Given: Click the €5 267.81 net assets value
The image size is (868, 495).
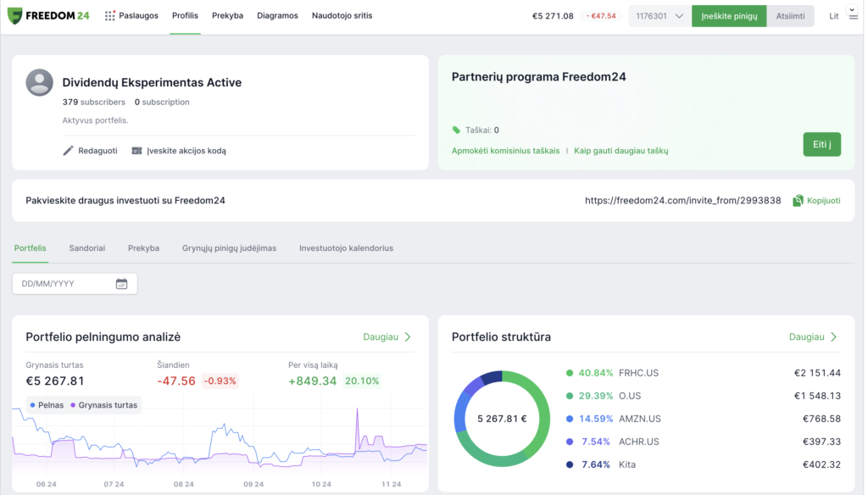Looking at the screenshot, I should pyautogui.click(x=55, y=381).
